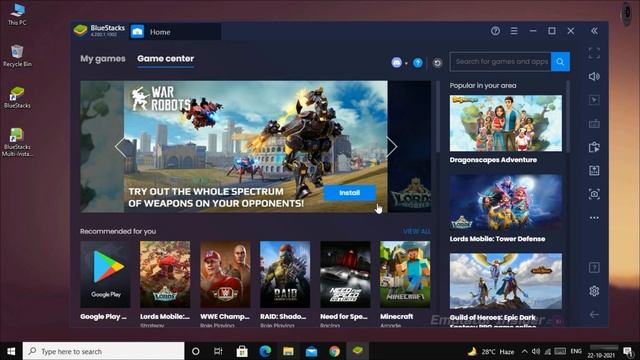The height and width of the screenshot is (360, 640).
Task: Click the blue help circle icon
Action: tap(418, 62)
